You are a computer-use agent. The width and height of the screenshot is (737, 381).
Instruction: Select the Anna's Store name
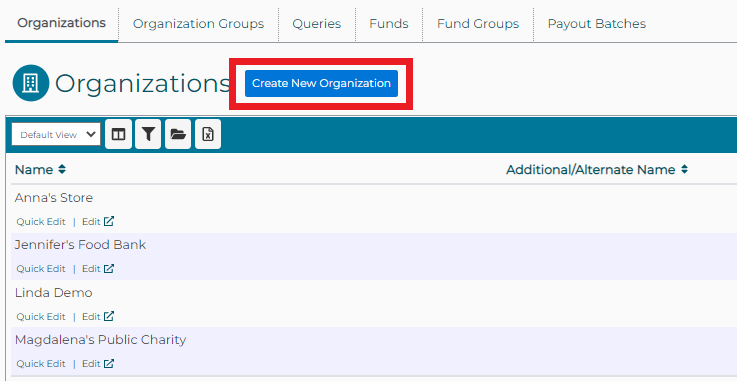pos(54,198)
